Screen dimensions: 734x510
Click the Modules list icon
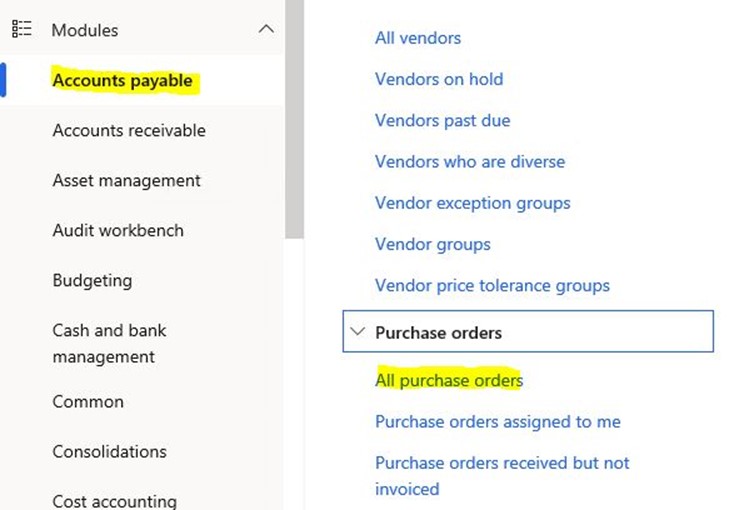point(21,30)
